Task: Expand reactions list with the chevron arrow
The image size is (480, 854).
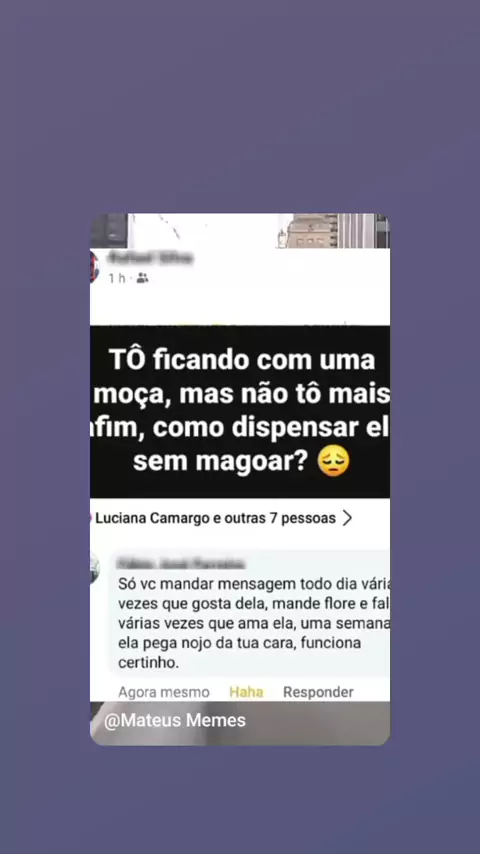Action: (x=347, y=518)
